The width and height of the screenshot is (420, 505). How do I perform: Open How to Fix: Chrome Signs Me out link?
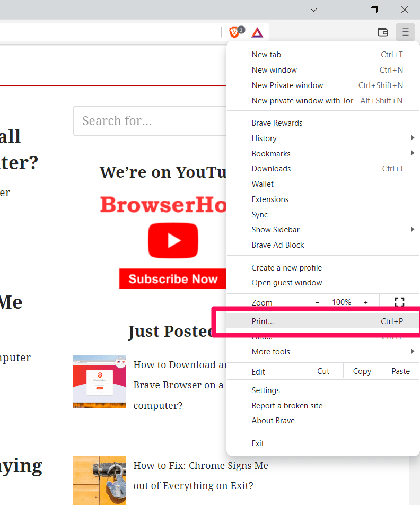[x=200, y=475]
